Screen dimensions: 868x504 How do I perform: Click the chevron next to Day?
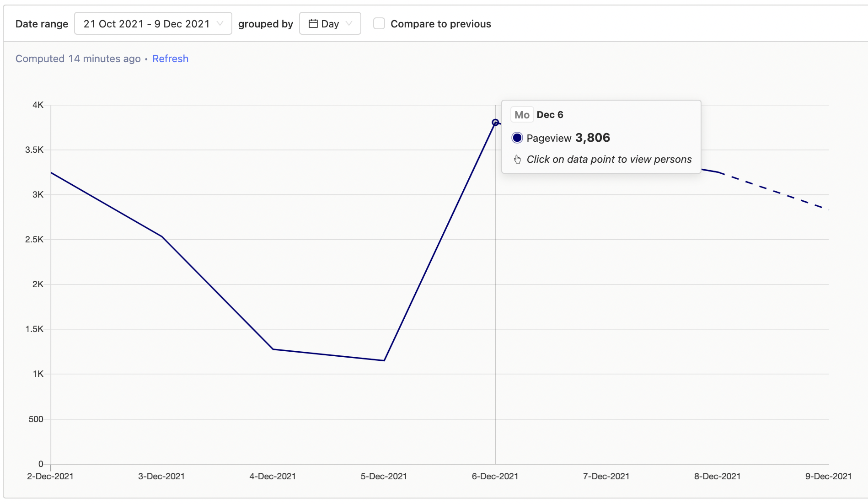[x=350, y=23]
